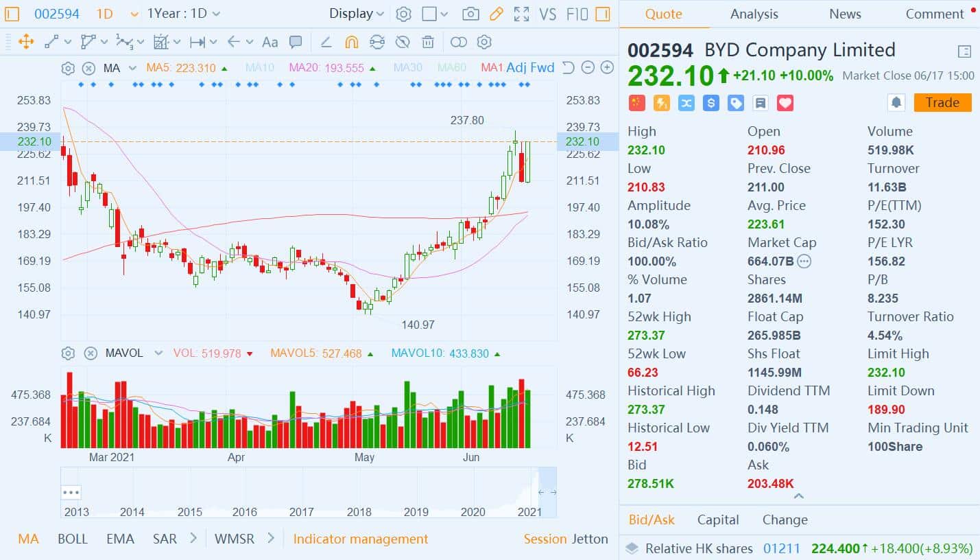Toggle the right quote panel

[x=603, y=14]
